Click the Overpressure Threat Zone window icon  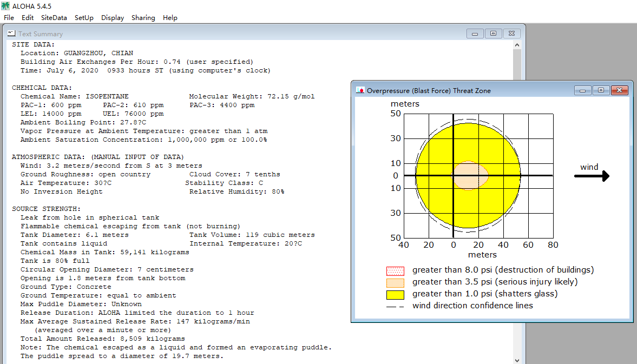360,90
